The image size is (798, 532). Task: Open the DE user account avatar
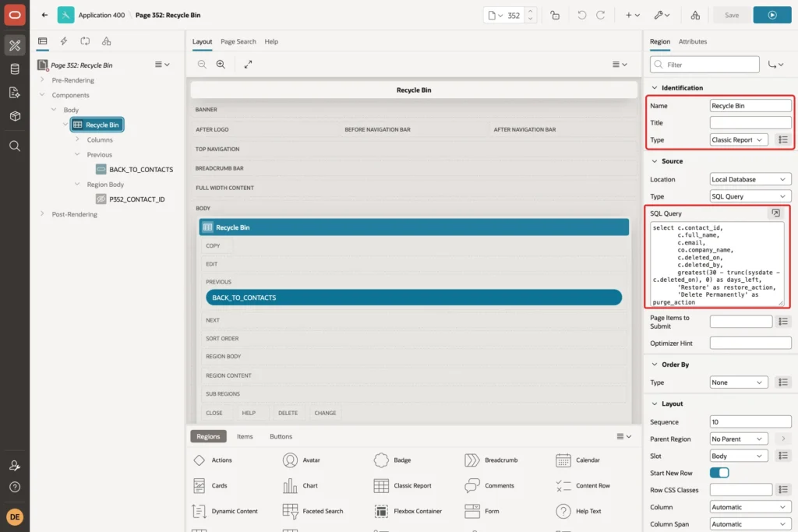point(15,516)
